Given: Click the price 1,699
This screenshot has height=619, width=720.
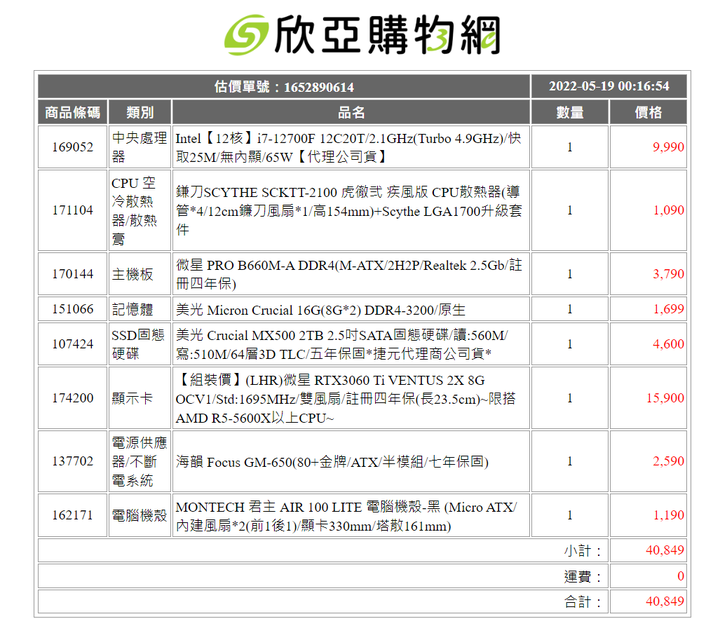Looking at the screenshot, I should point(668,309).
